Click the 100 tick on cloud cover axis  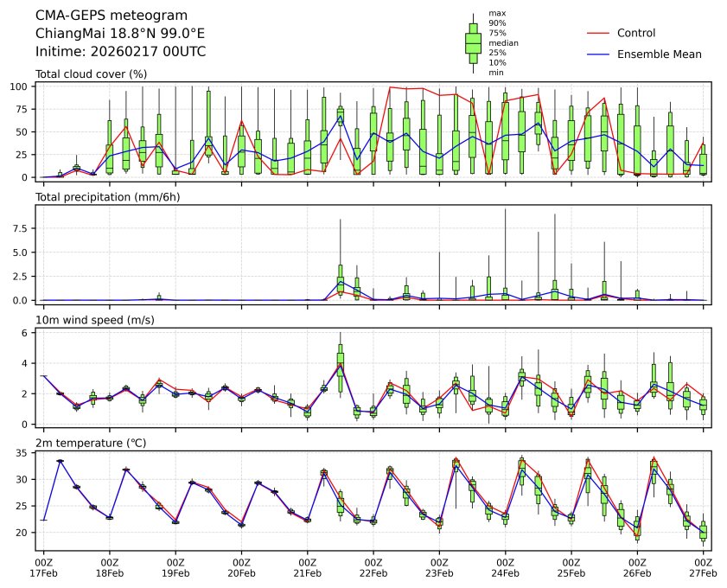22,86
